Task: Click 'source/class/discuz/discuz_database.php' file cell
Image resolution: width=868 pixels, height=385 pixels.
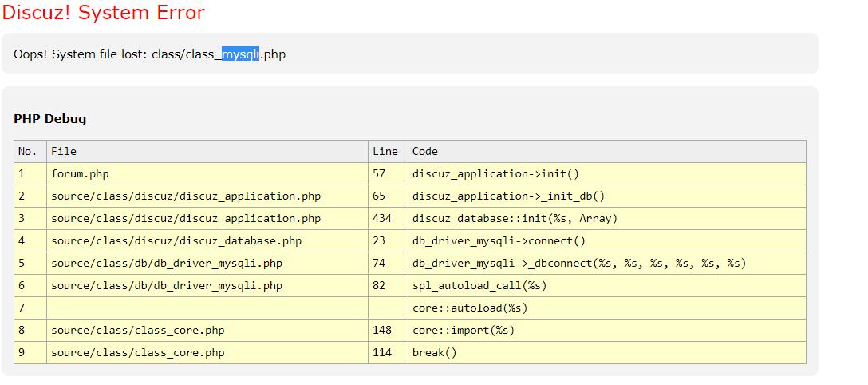Action: pyautogui.click(x=207, y=241)
